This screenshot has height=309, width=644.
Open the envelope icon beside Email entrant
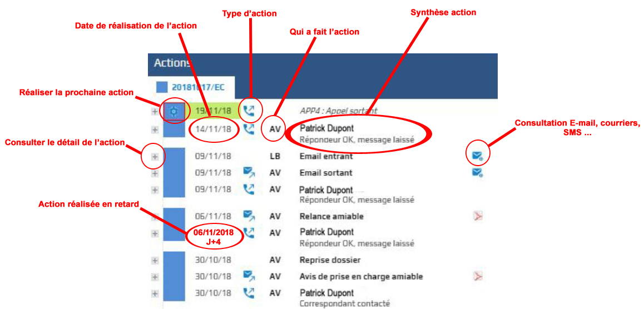pyautogui.click(x=477, y=156)
